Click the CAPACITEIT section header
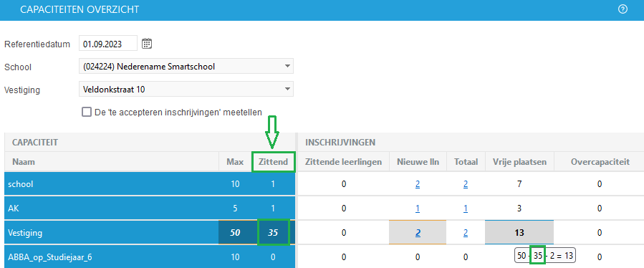The image size is (644, 268). tap(35, 142)
